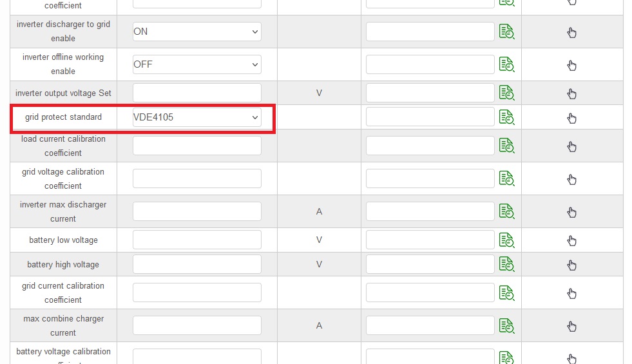Click read icon for grid protect standard row
The height and width of the screenshot is (364, 632).
[x=506, y=117]
